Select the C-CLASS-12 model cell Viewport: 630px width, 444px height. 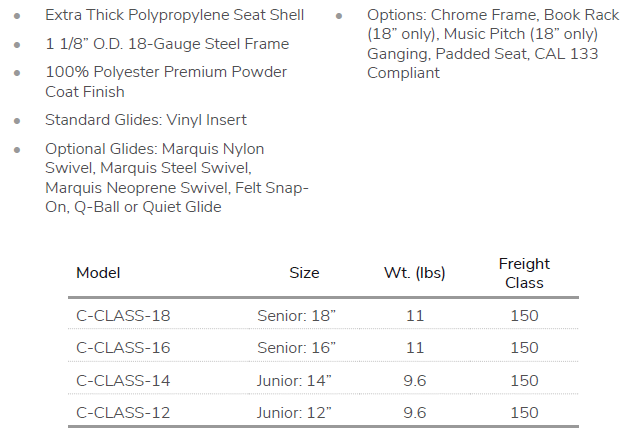(x=123, y=413)
